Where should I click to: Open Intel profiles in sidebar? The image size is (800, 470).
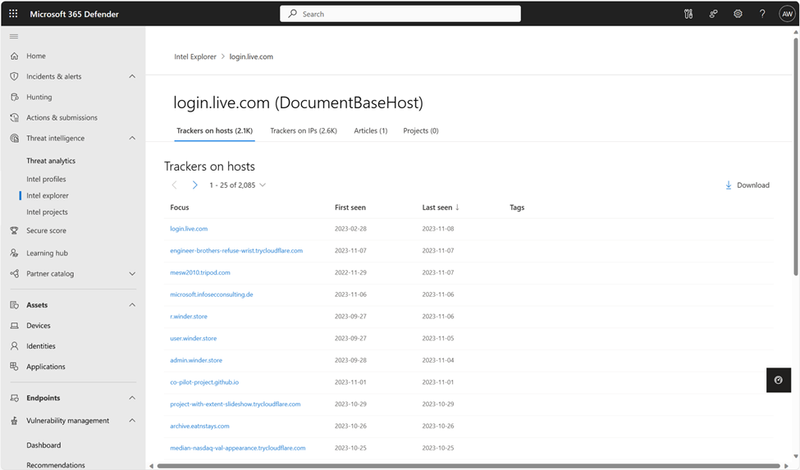click(x=46, y=179)
